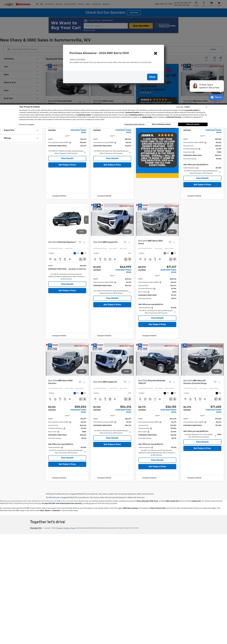Open the Specials menu
227x644 pixels.
[59, 4]
